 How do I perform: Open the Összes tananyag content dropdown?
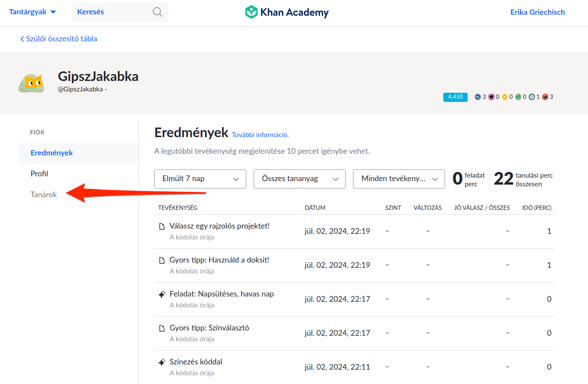tap(299, 179)
